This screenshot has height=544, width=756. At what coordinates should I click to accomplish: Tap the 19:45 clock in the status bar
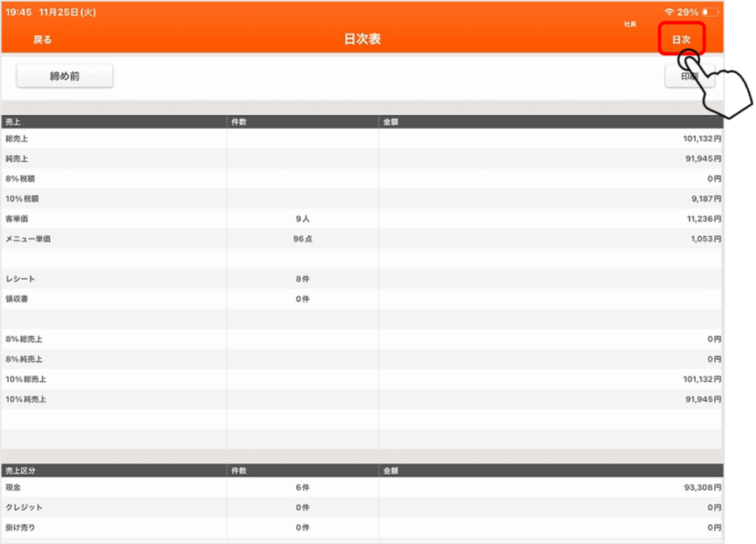18,13
